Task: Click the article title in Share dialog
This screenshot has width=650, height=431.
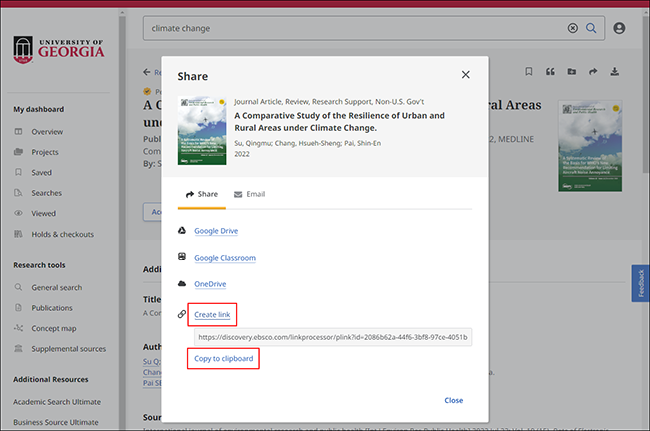Action: click(339, 121)
